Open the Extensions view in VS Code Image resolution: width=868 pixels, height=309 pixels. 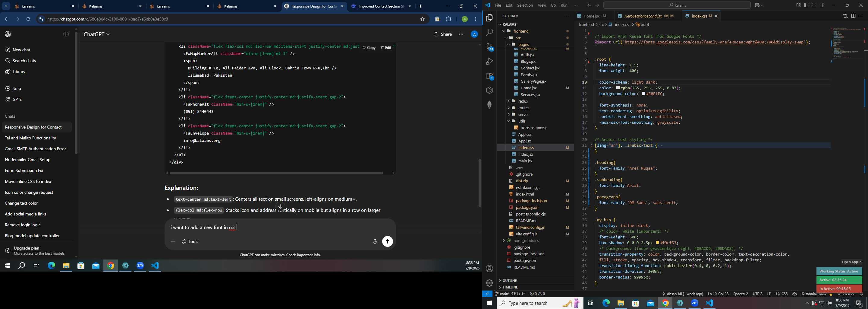click(489, 76)
